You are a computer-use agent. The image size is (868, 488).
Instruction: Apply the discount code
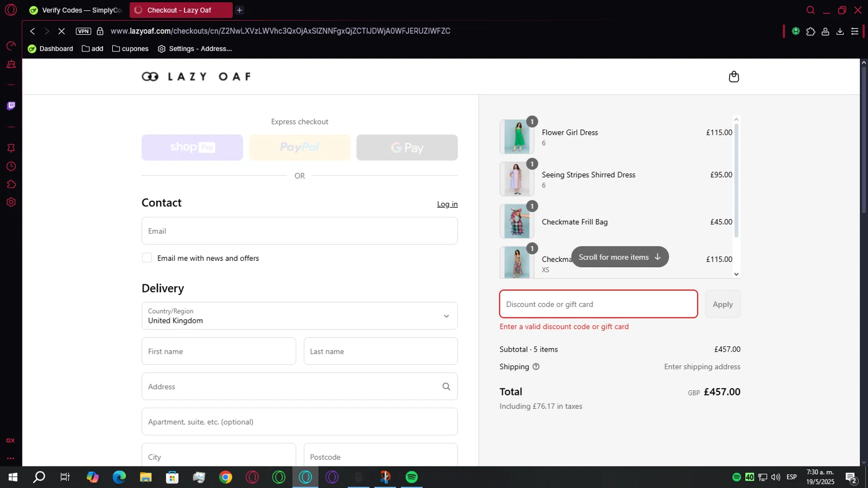723,304
